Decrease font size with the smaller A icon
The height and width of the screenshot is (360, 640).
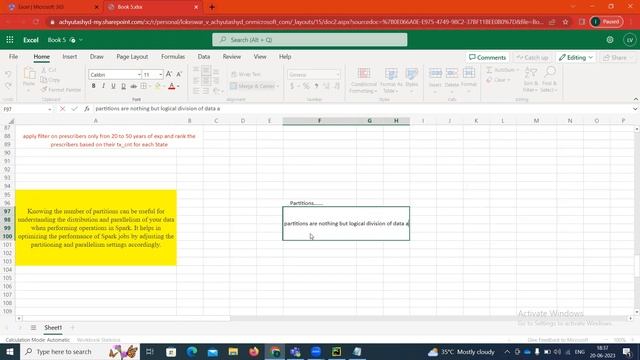tap(179, 74)
